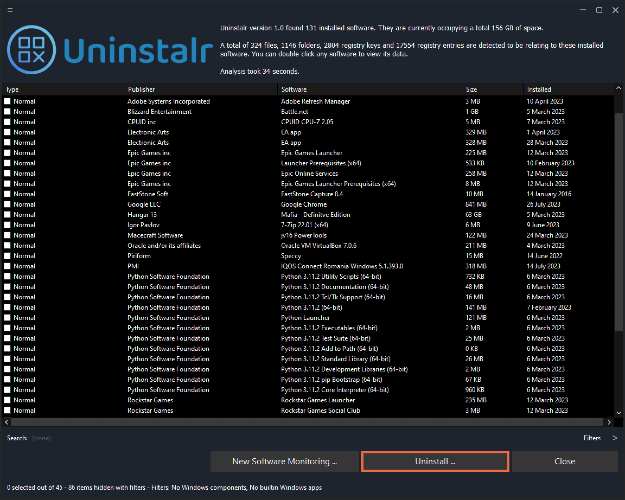Select Python 3.11.2 Development Libraries entry
This screenshot has width=625, height=500.
[x=344, y=369]
